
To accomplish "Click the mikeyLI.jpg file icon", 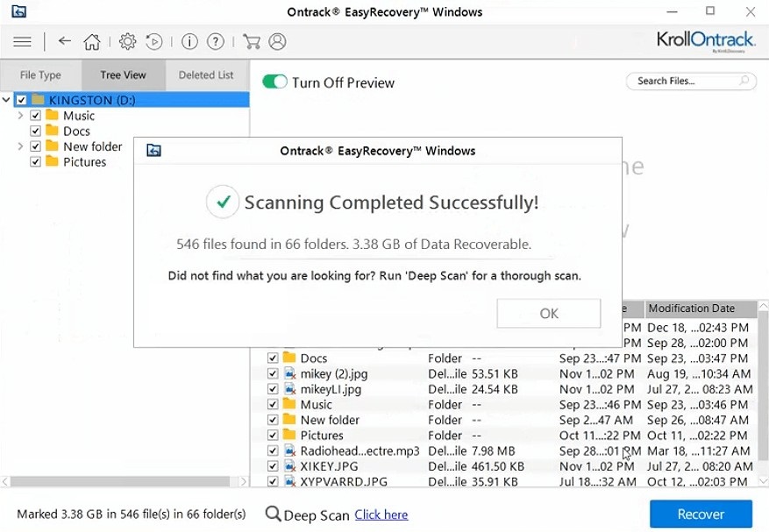I will [x=290, y=389].
